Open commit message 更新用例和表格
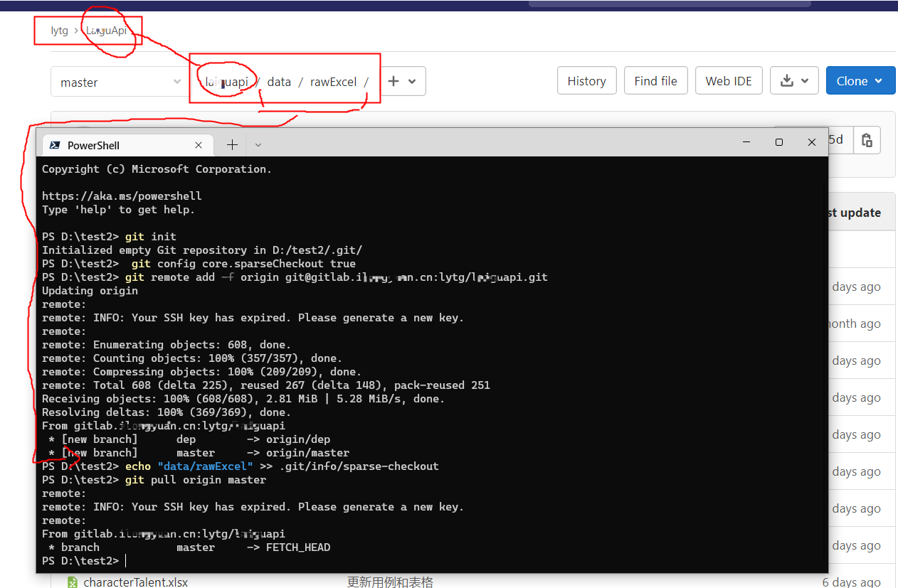898x588 pixels. tap(390, 582)
